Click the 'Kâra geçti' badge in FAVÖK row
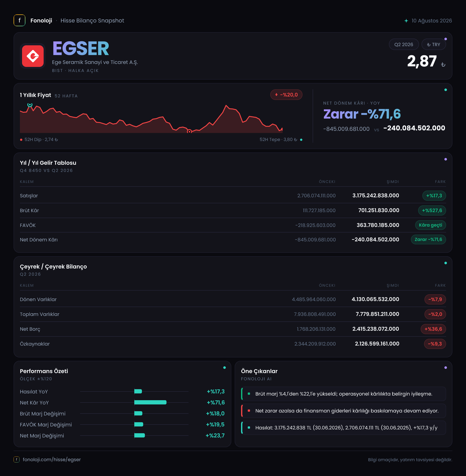Viewport: 466px width, 476px height. pos(430,225)
